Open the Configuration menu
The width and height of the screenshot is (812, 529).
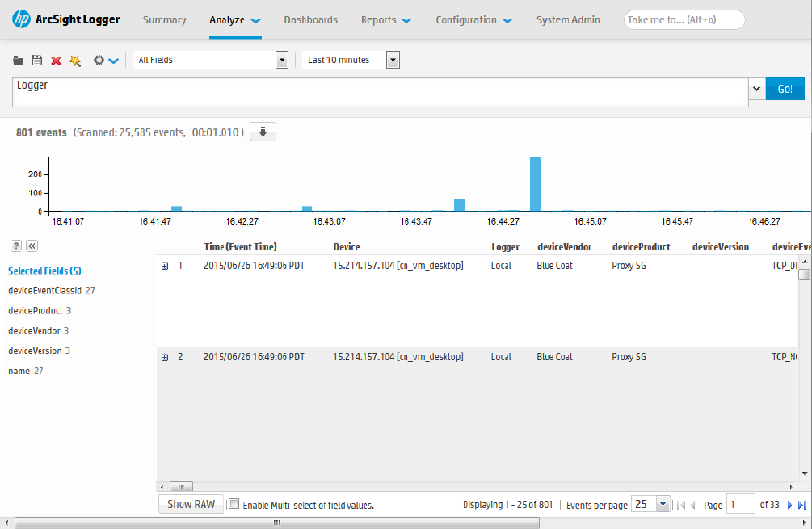click(473, 20)
